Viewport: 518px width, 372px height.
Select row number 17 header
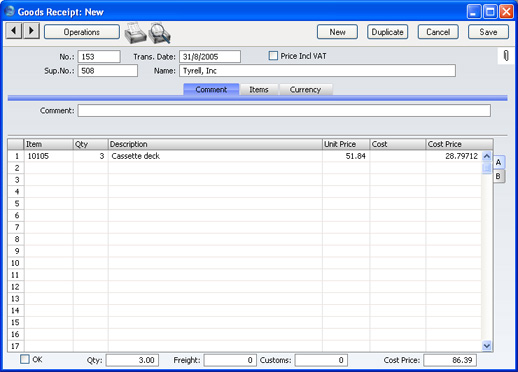pyautogui.click(x=16, y=346)
